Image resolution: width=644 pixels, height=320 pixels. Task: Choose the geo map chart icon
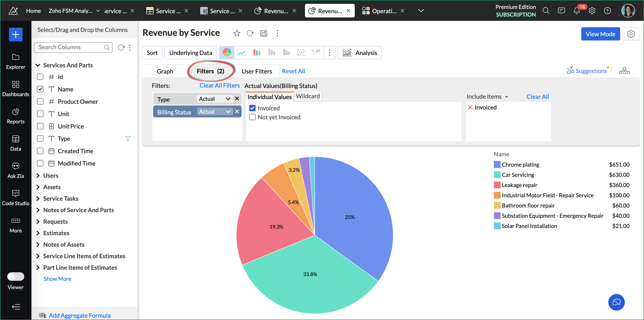(316, 53)
